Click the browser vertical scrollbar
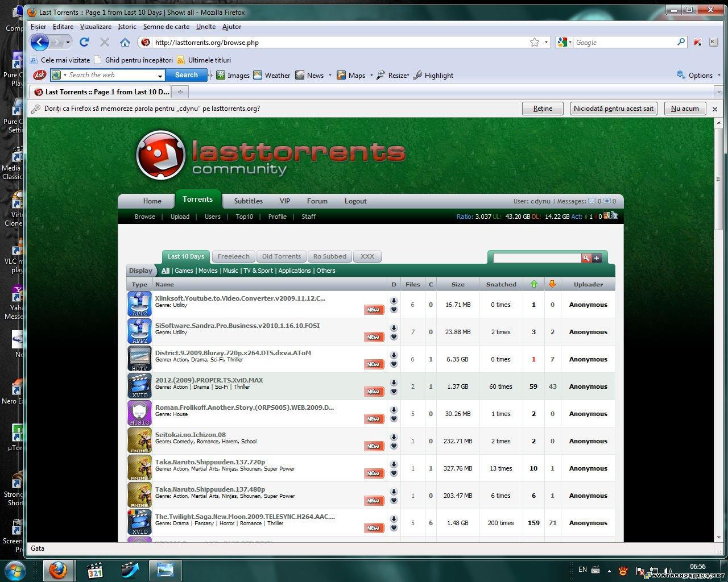The width and height of the screenshot is (728, 582). (718, 341)
